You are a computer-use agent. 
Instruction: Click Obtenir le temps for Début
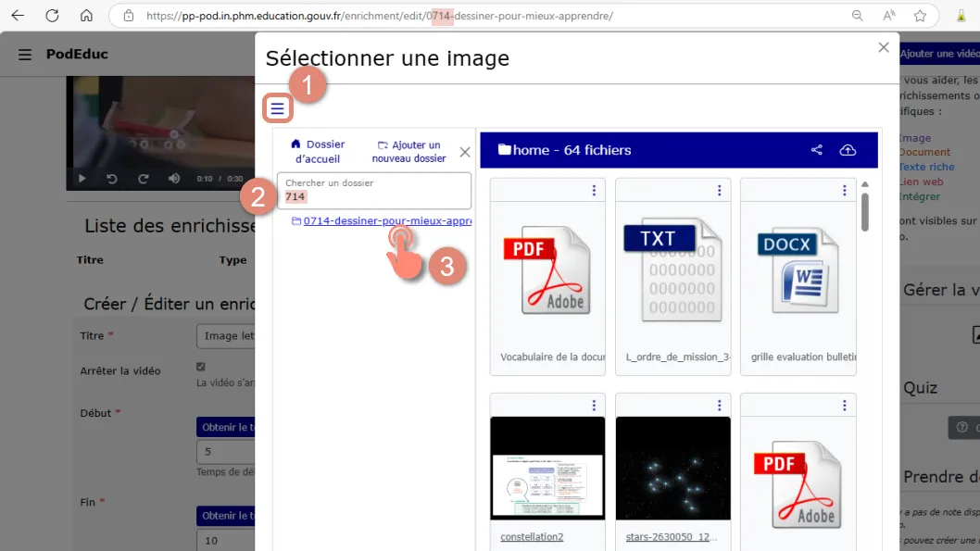226,427
